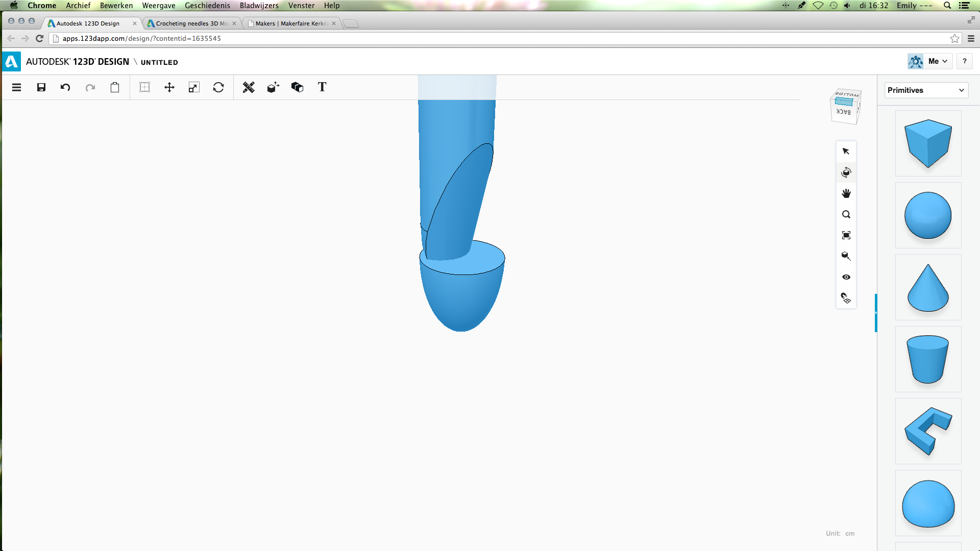Undo the last action
This screenshot has height=551, width=980.
click(65, 87)
